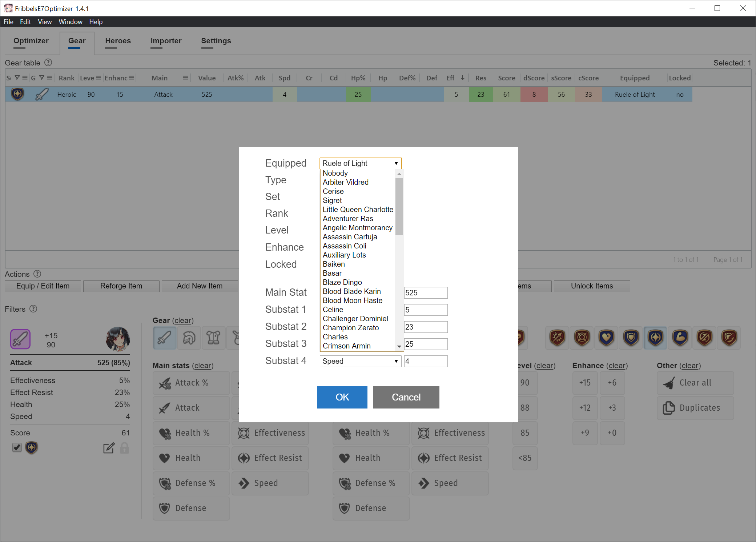Dismiss the dialog with Cancel
The height and width of the screenshot is (542, 756).
click(x=406, y=397)
